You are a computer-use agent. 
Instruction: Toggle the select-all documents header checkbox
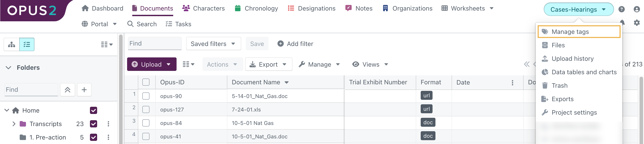(x=146, y=82)
